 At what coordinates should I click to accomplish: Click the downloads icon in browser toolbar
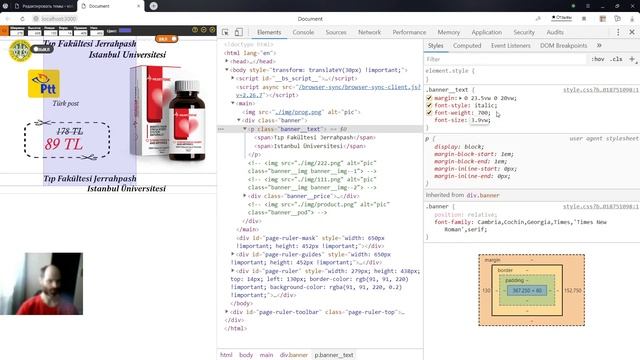click(632, 19)
